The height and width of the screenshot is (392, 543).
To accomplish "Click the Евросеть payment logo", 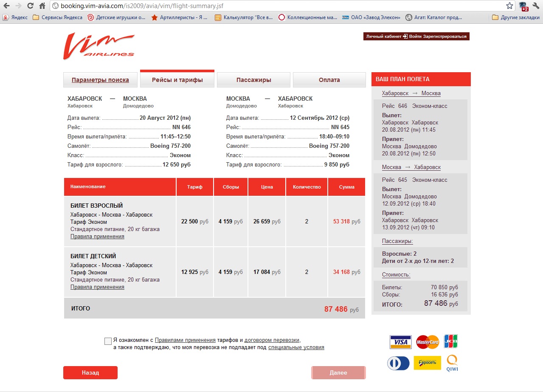I will pyautogui.click(x=427, y=363).
